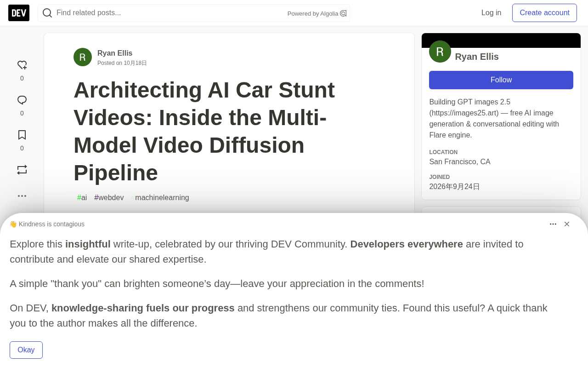Follow Ryan Ellis
Image resolution: width=588 pixels, height=368 pixels.
click(501, 80)
